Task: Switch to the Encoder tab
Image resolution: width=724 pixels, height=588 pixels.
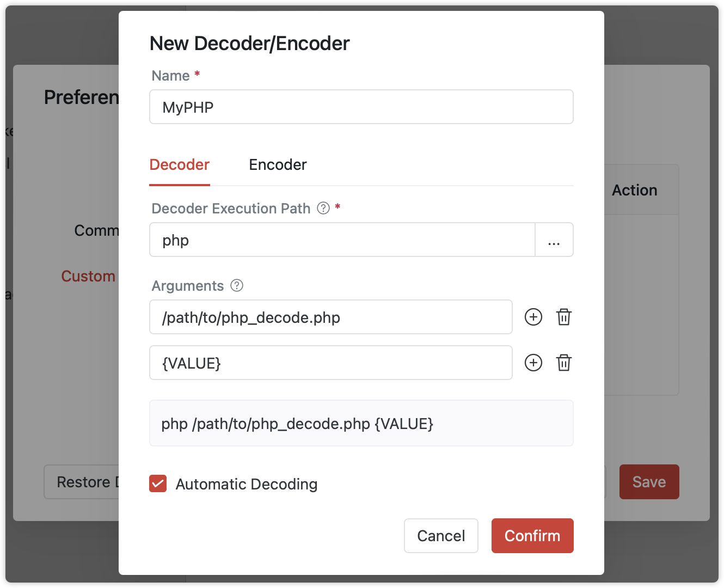Action: click(x=278, y=164)
